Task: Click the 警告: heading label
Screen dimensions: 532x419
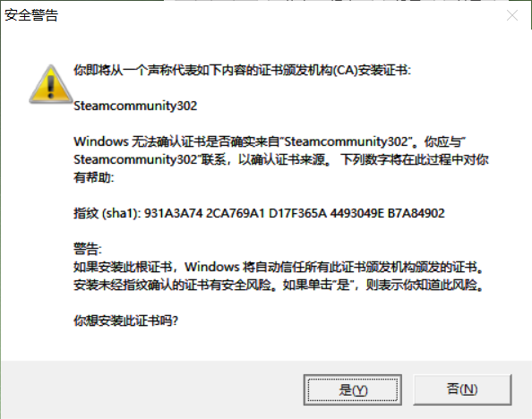Action: coord(88,249)
